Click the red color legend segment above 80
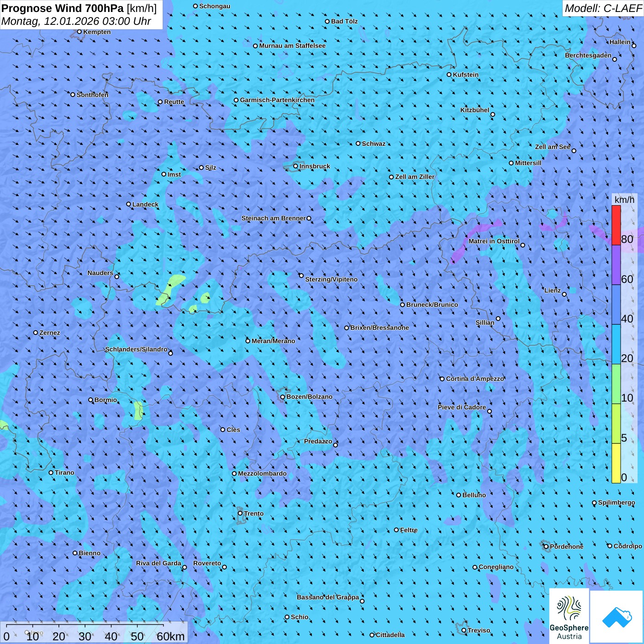 click(616, 225)
